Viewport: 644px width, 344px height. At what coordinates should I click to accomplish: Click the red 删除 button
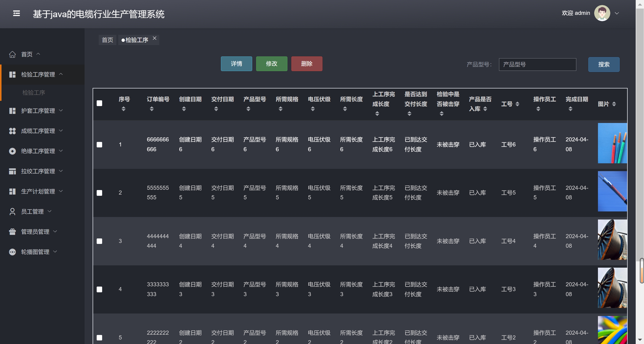coord(307,64)
